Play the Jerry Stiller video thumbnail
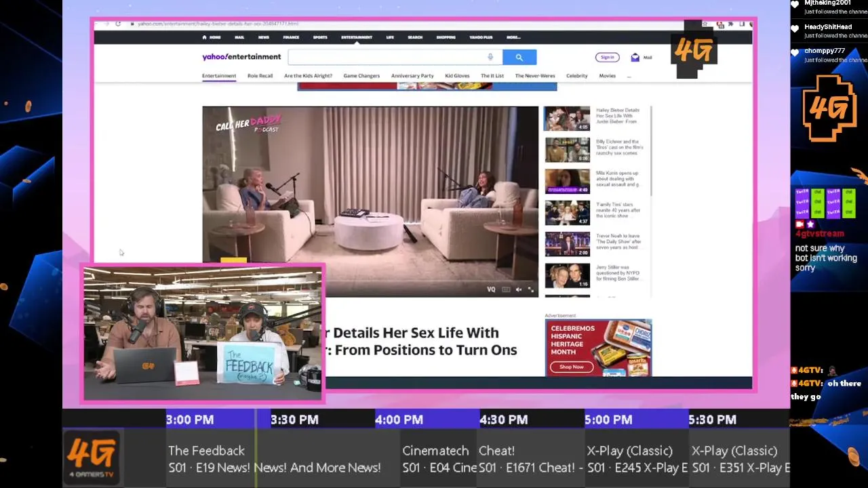The width and height of the screenshot is (868, 488). point(567,275)
